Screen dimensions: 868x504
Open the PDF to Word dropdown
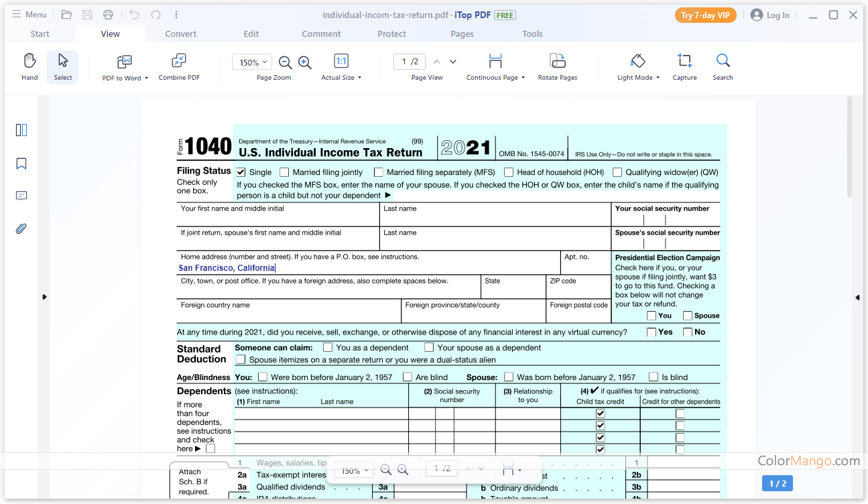click(125, 68)
